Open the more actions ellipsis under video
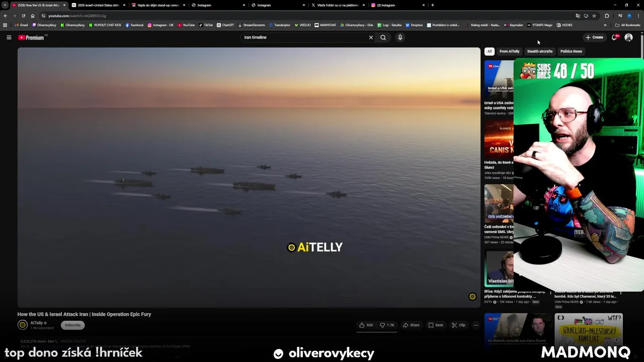Image resolution: width=644 pixels, height=362 pixels. coord(475,325)
